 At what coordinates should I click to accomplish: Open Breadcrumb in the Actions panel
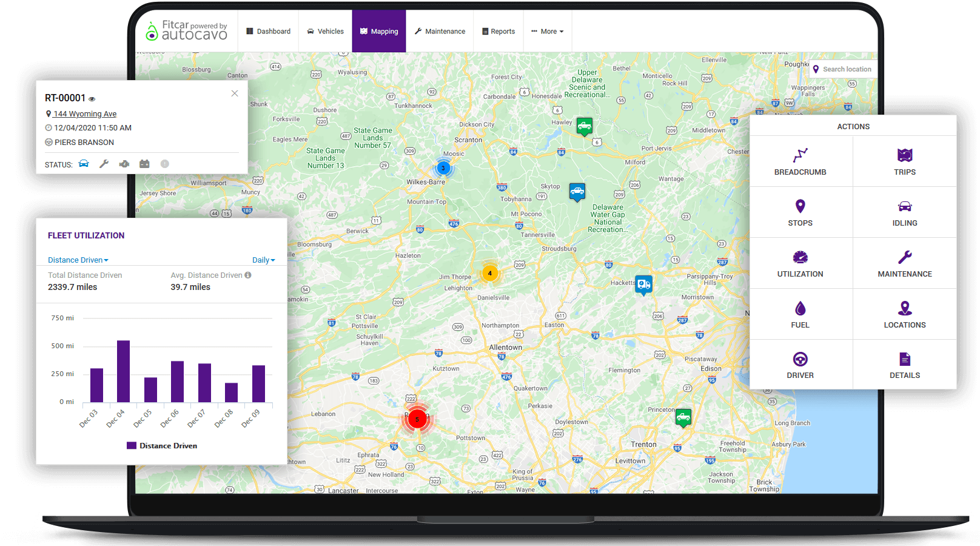point(800,161)
